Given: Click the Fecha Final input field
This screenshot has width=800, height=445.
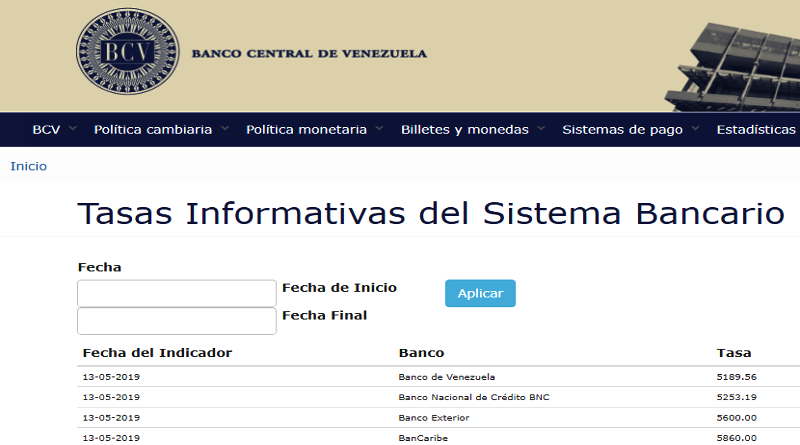Looking at the screenshot, I should 177,321.
